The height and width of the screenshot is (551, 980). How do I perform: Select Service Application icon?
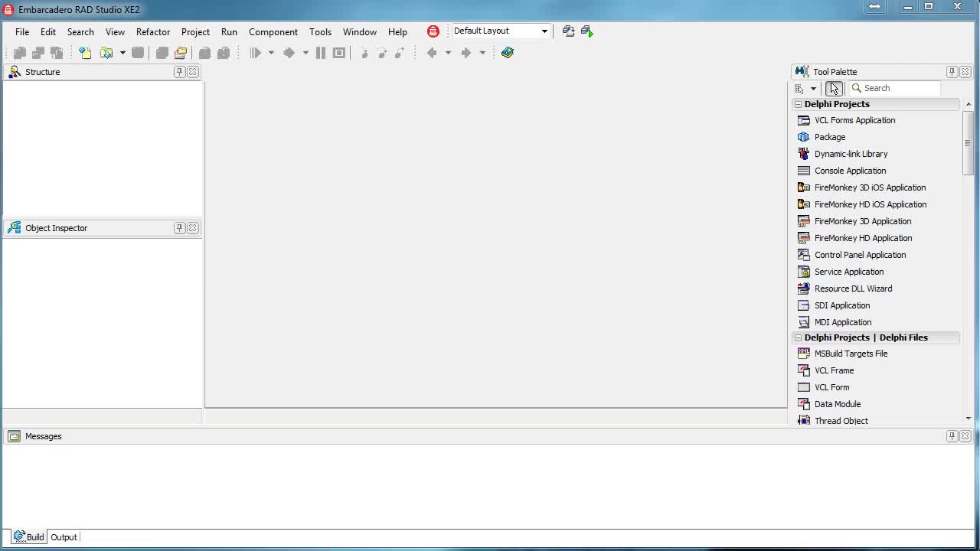coord(803,272)
